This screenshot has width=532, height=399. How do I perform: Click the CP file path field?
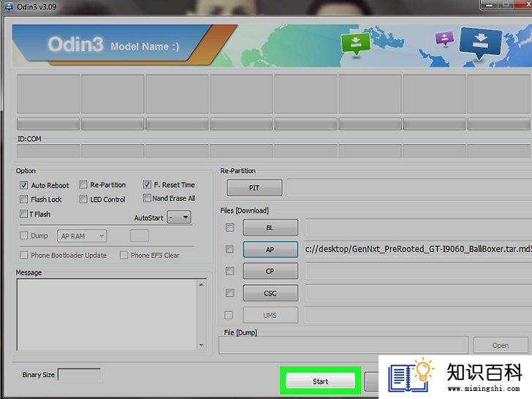point(418,271)
